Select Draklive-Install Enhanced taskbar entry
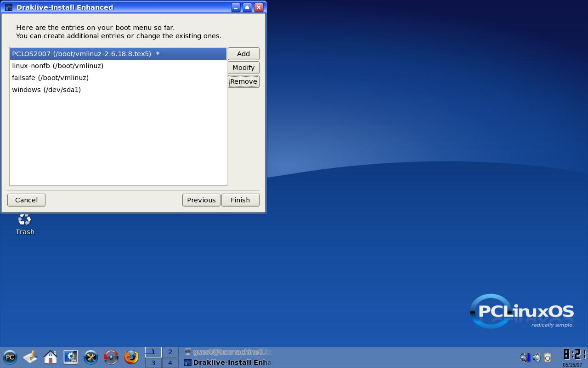This screenshot has height=368, width=588. pyautogui.click(x=228, y=362)
